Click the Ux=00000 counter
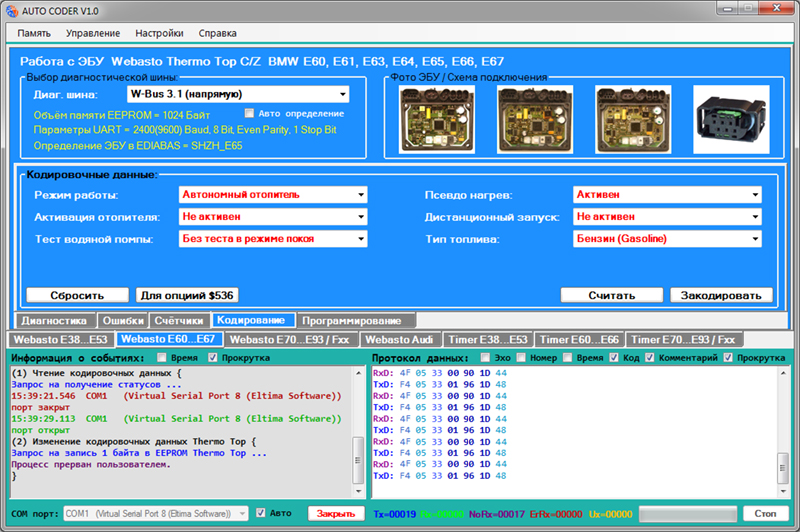Screen dimensions: 800x532 click(x=610, y=514)
